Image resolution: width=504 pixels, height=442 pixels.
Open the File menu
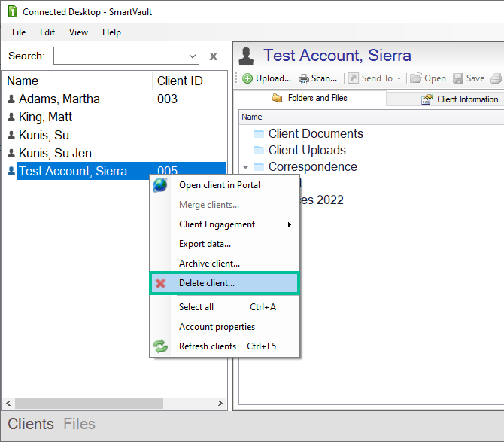pos(19,32)
